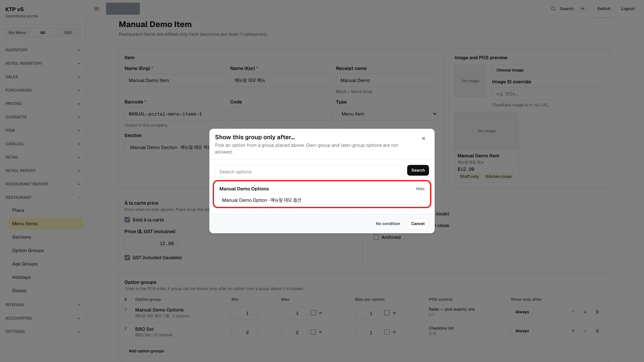Click the search magnifier icon in header
This screenshot has width=644, height=362.
point(553,9)
